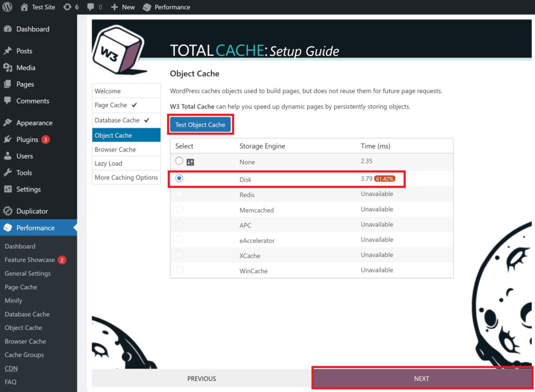Open CDN submenu item
The image size is (535, 392).
[11, 369]
